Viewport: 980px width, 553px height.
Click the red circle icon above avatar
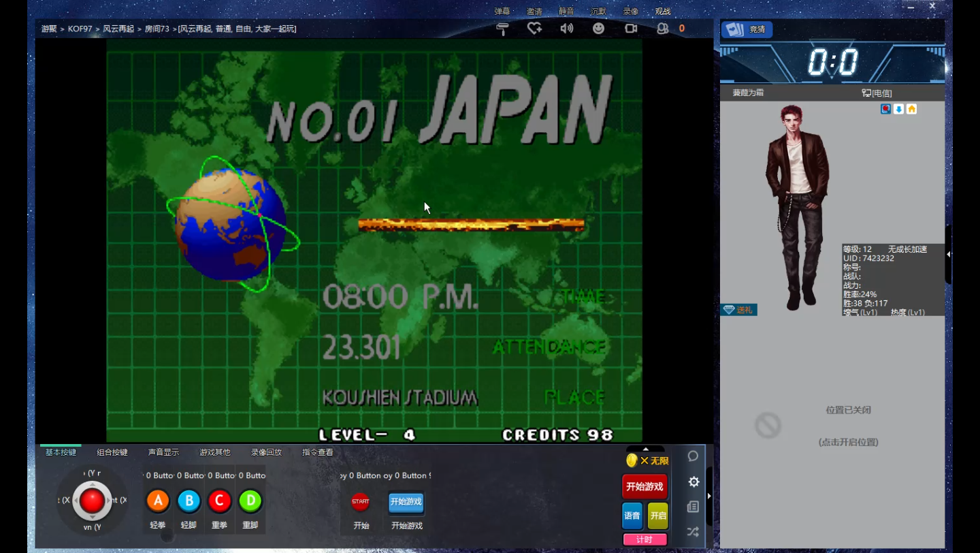[885, 109]
